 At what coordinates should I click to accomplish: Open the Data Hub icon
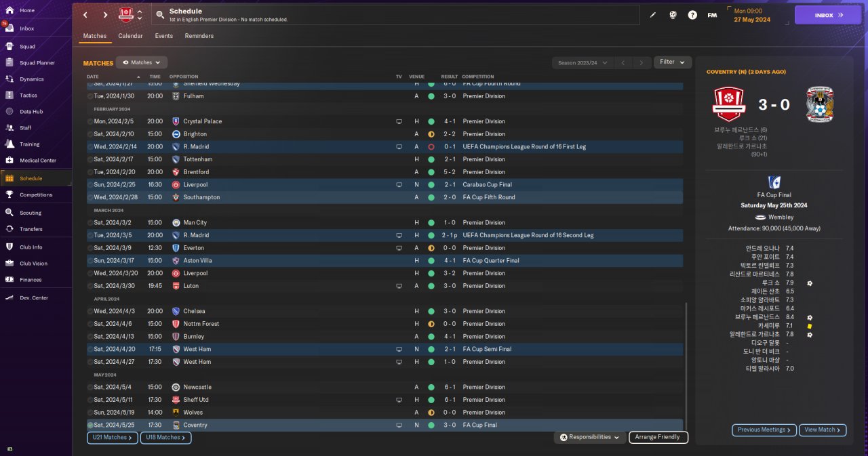coord(9,112)
